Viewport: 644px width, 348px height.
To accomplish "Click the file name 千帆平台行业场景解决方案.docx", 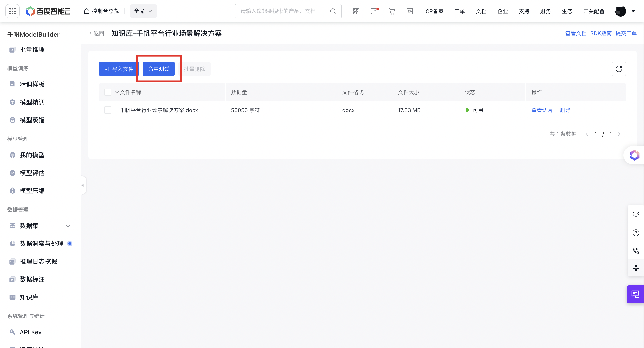I will (x=159, y=110).
